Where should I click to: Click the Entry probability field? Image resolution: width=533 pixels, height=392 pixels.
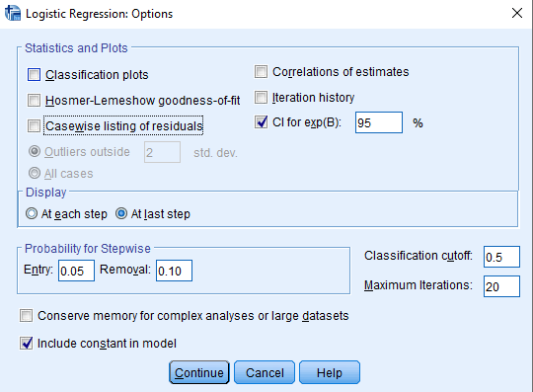76,271
